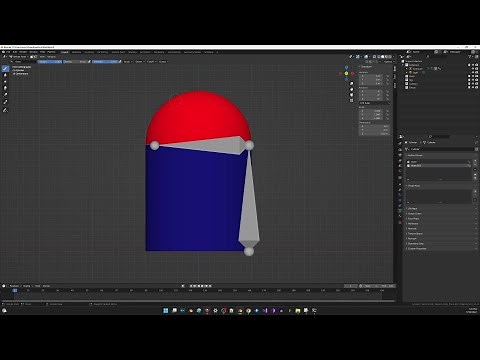This screenshot has width=480, height=360.
Task: Select the Draw weight paint tool
Action: click(5, 68)
